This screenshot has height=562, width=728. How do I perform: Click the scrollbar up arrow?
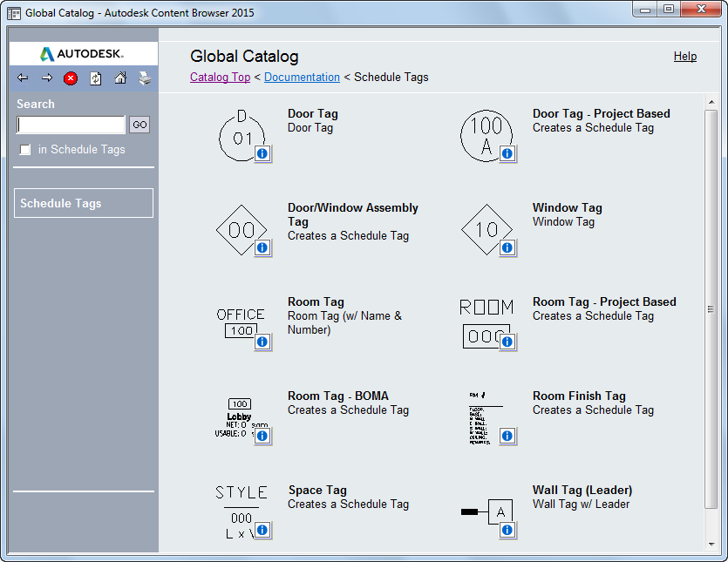[711, 102]
